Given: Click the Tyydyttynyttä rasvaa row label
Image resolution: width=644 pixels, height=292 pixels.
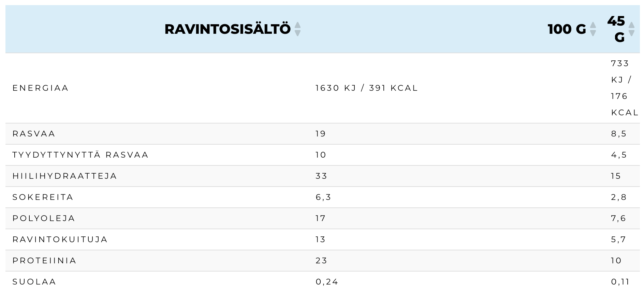Looking at the screenshot, I should (x=80, y=155).
